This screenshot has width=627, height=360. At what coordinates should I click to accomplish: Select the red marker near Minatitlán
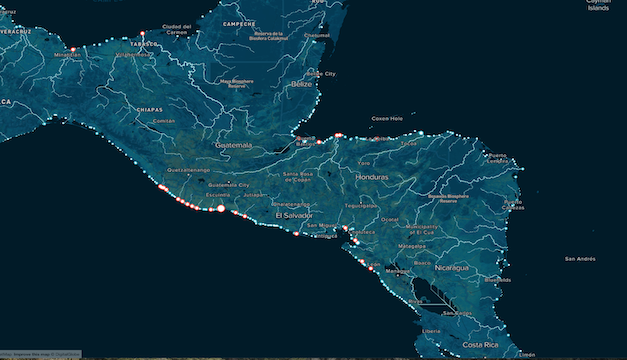(73, 50)
